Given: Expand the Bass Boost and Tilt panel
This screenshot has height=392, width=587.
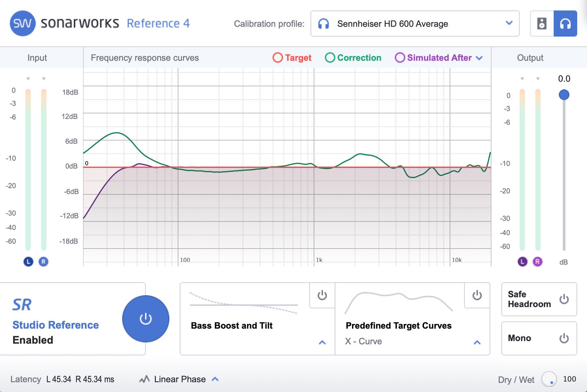Looking at the screenshot, I should [x=322, y=342].
